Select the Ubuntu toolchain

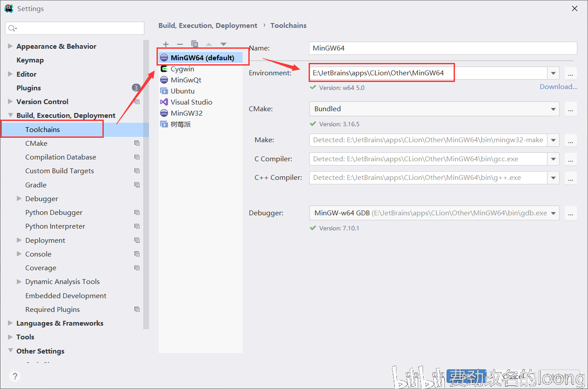pyautogui.click(x=201, y=91)
